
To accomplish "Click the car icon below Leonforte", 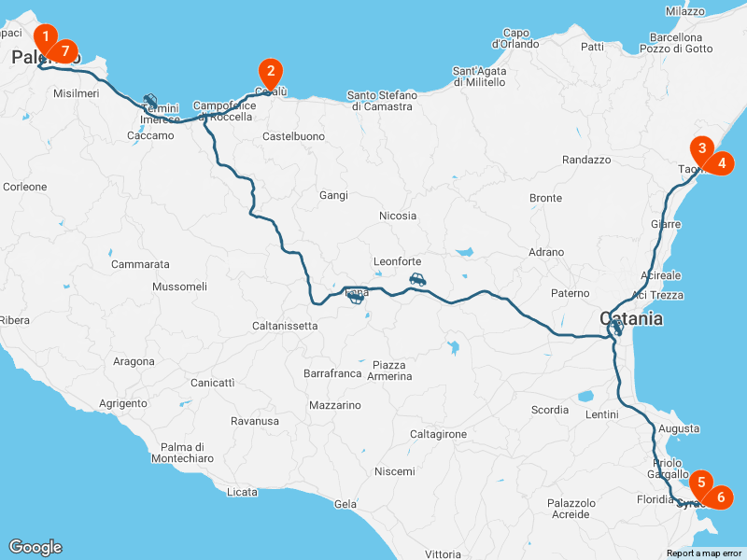I will (417, 279).
